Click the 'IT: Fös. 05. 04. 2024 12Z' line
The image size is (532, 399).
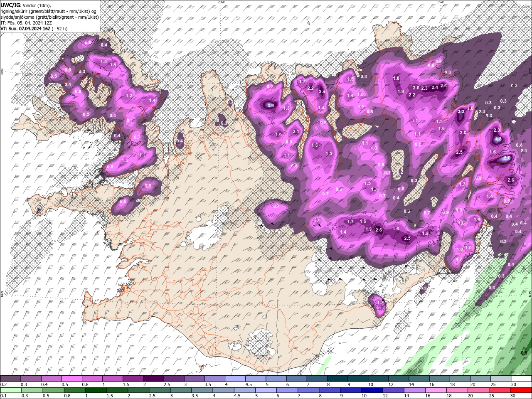coord(27,23)
